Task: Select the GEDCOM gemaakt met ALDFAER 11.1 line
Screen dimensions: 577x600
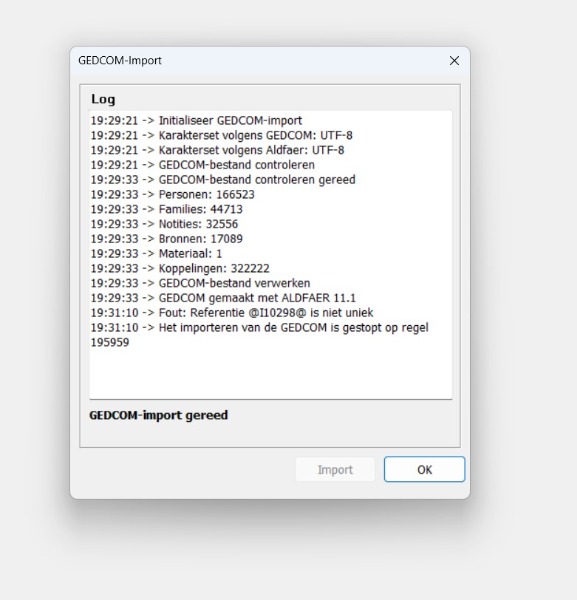Action: pyautogui.click(x=223, y=298)
